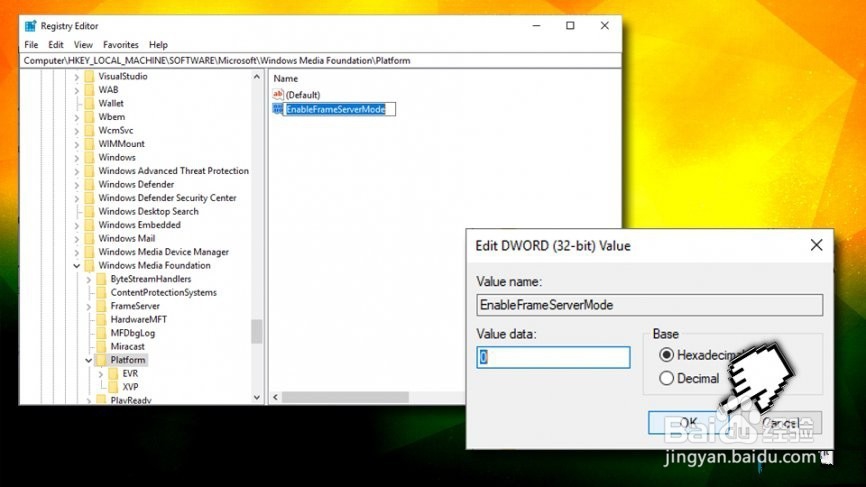Screen dimensions: 866x487
Task: Click the FrameServer folder icon
Action: point(102,306)
